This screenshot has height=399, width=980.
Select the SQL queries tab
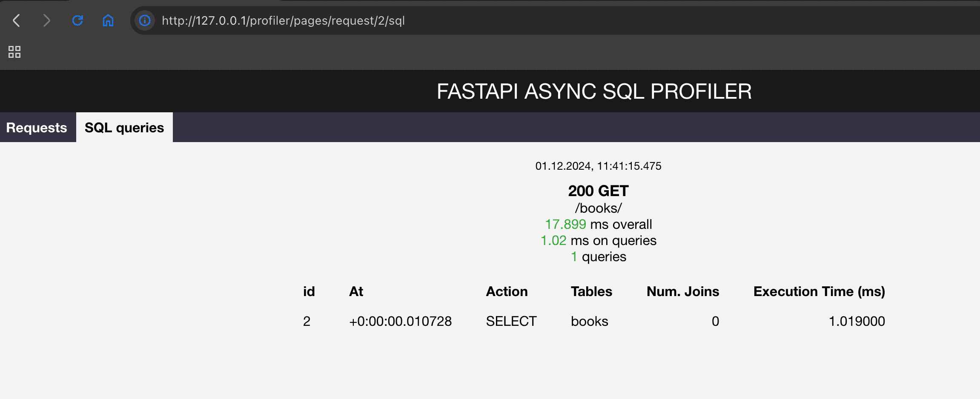tap(124, 128)
